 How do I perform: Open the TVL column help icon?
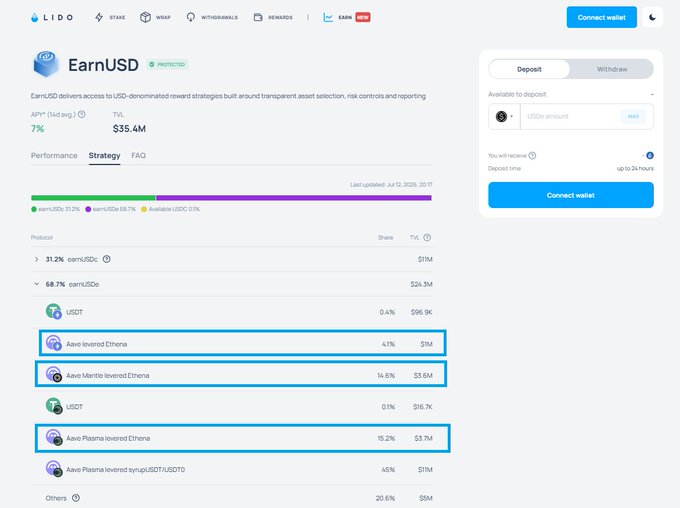coord(427,237)
